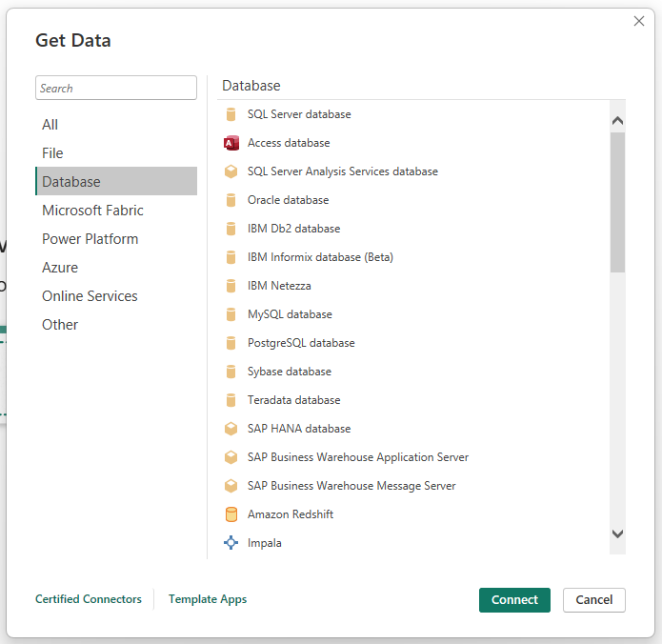The image size is (662, 644).
Task: Open the Online Services category
Action: 116,296
